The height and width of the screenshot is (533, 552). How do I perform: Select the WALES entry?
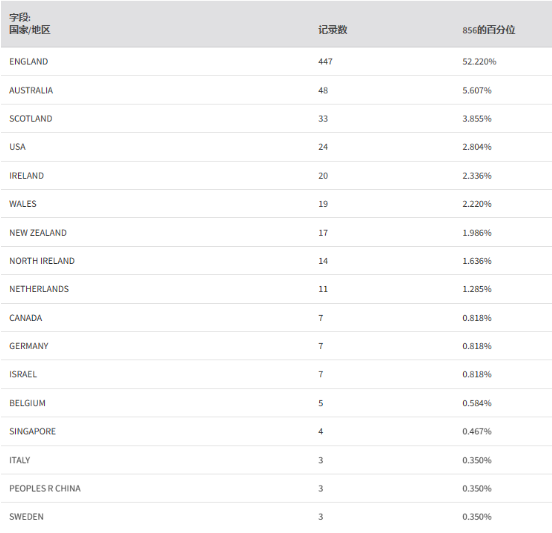click(x=23, y=204)
